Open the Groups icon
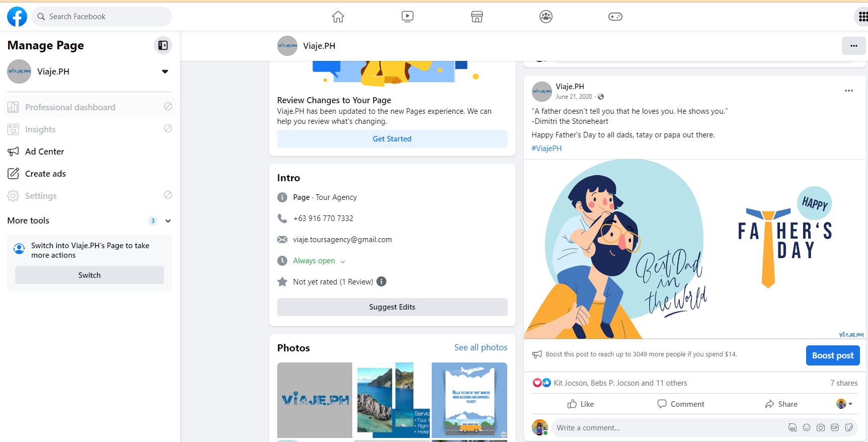Image resolution: width=868 pixels, height=442 pixels. 546,17
